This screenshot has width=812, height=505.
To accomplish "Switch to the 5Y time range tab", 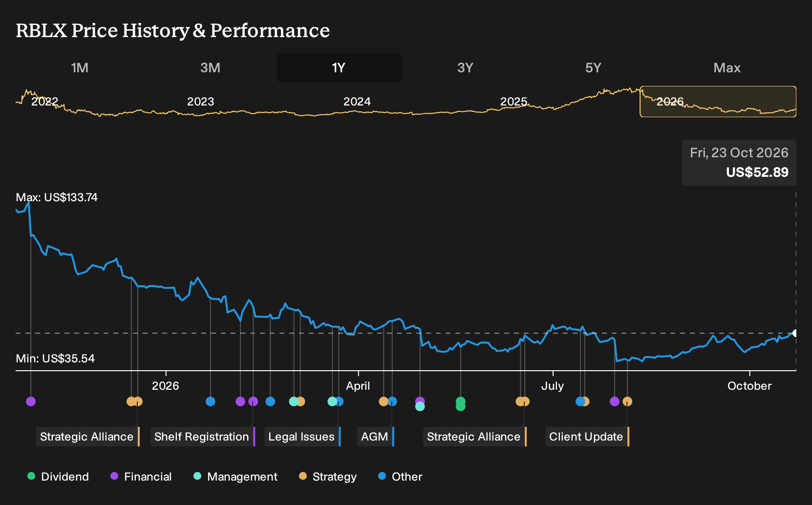I will tap(593, 68).
